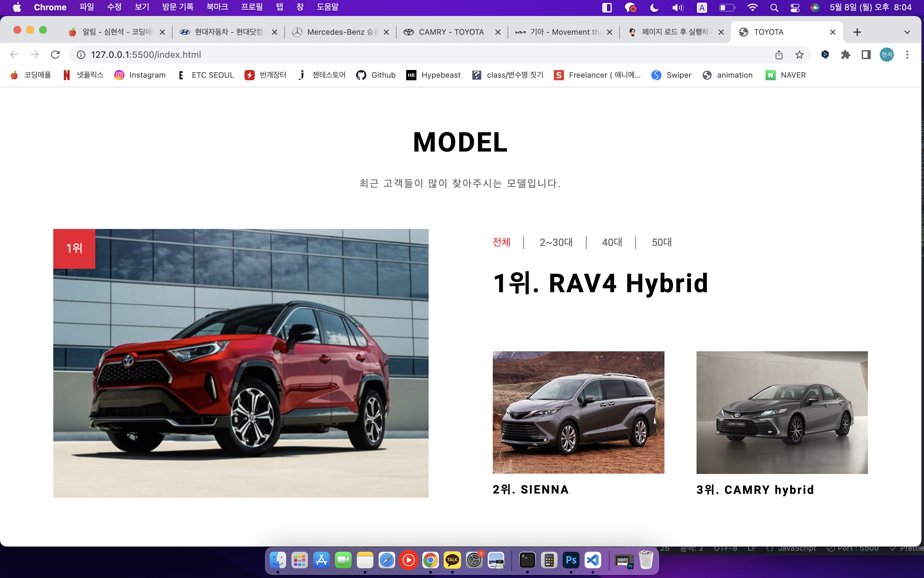924x578 pixels.
Task: Click the browser forward arrow
Action: coord(35,55)
